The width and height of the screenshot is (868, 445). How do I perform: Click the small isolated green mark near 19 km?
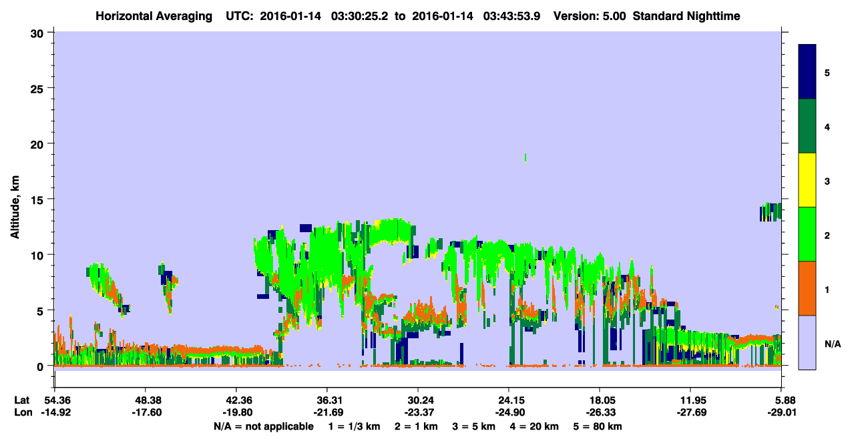coord(525,157)
